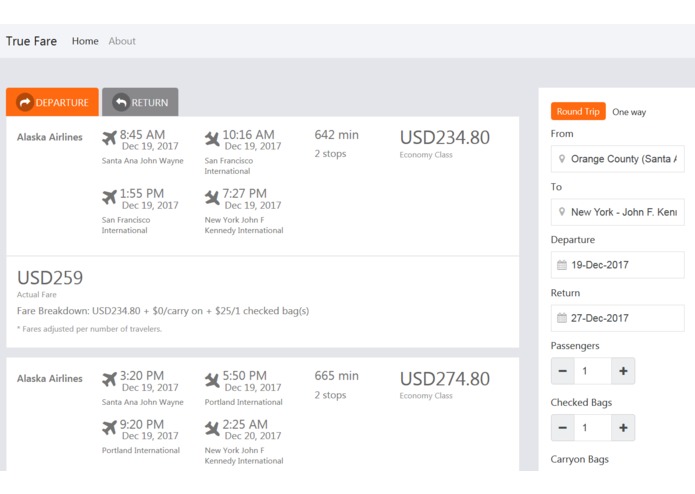Click Alaska Airlines in first flight card
This screenshot has width=695, height=494.
point(50,137)
